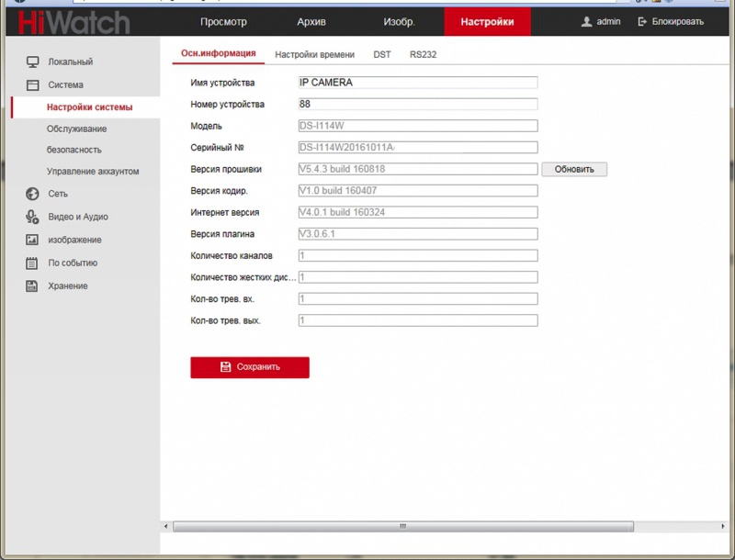The width and height of the screenshot is (735, 560).
Task: Click the admin user icon
Action: [586, 21]
